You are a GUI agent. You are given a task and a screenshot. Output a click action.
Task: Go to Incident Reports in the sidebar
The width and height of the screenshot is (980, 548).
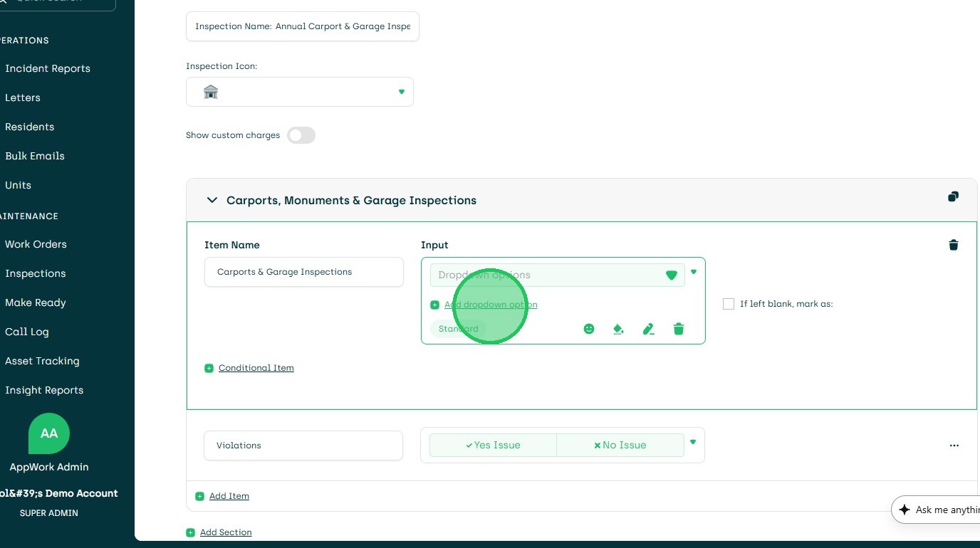tap(47, 68)
